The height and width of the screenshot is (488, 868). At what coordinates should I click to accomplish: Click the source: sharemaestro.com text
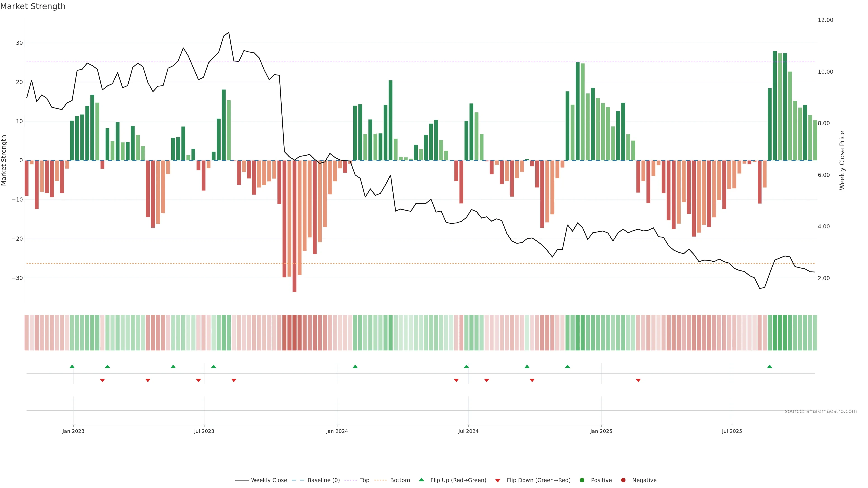[821, 411]
